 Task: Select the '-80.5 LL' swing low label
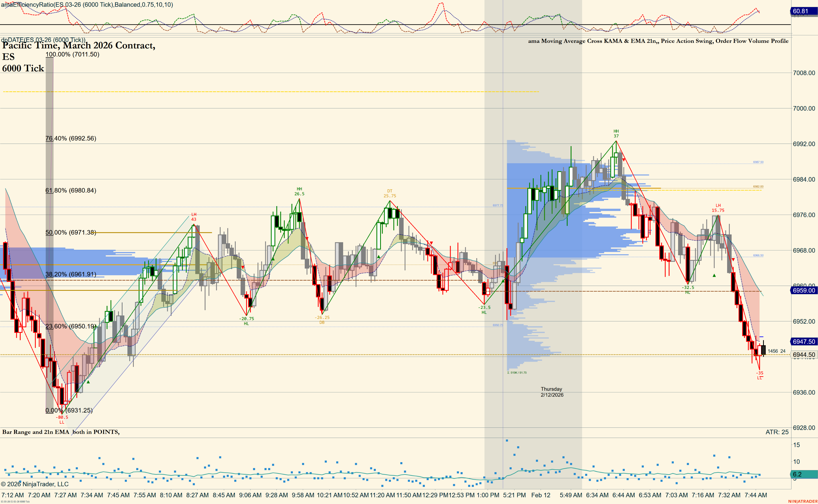(62, 420)
